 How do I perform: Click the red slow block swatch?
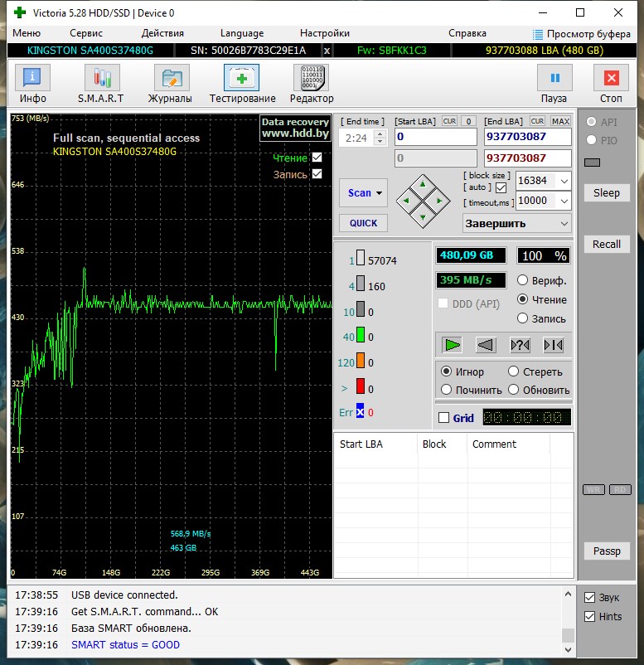coord(361,386)
